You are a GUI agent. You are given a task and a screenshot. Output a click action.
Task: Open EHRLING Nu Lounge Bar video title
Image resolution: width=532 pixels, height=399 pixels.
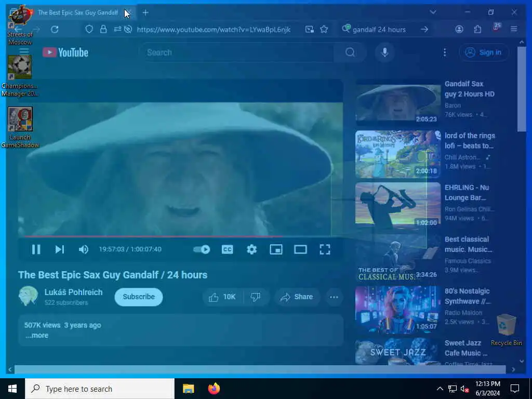467,193
